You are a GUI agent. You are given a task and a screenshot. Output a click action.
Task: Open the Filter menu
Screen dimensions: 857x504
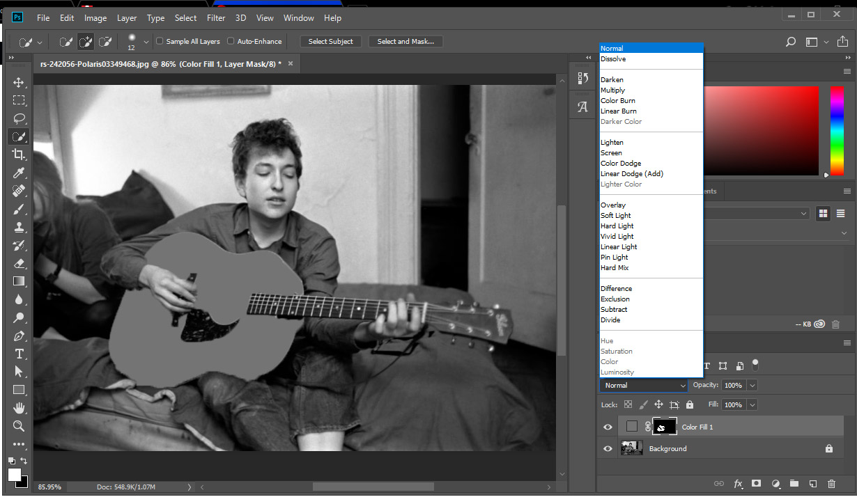[x=216, y=17]
